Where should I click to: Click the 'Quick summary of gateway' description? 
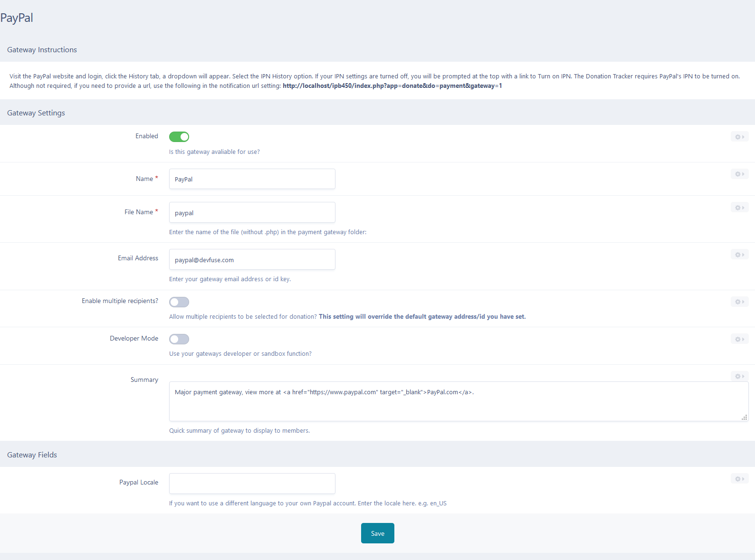239,431
